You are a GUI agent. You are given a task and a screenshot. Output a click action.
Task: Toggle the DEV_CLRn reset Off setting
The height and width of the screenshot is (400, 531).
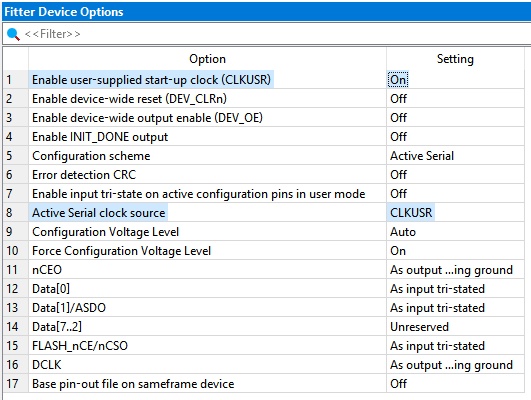pos(398,99)
